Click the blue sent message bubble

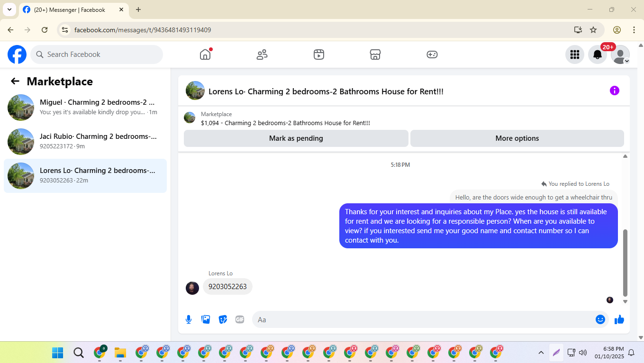point(479,226)
